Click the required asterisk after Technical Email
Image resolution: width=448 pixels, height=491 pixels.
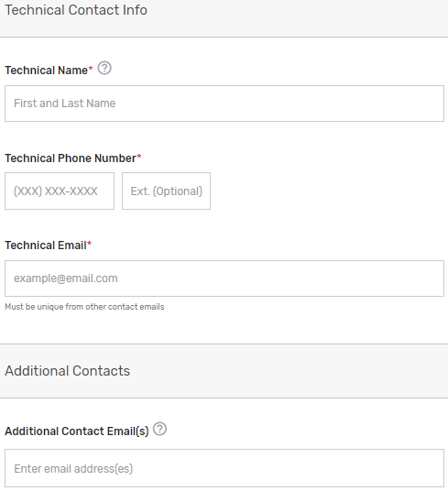pyautogui.click(x=89, y=244)
